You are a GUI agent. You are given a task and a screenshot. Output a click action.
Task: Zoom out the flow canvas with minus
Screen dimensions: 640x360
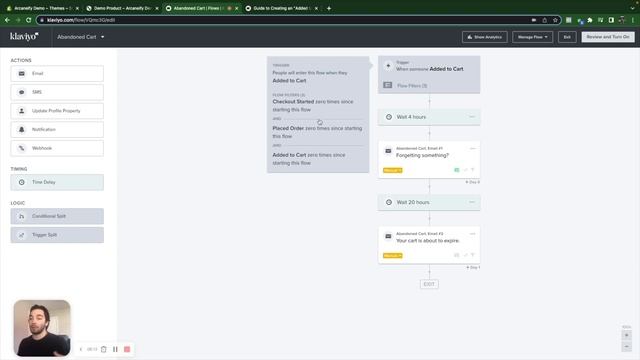627,347
